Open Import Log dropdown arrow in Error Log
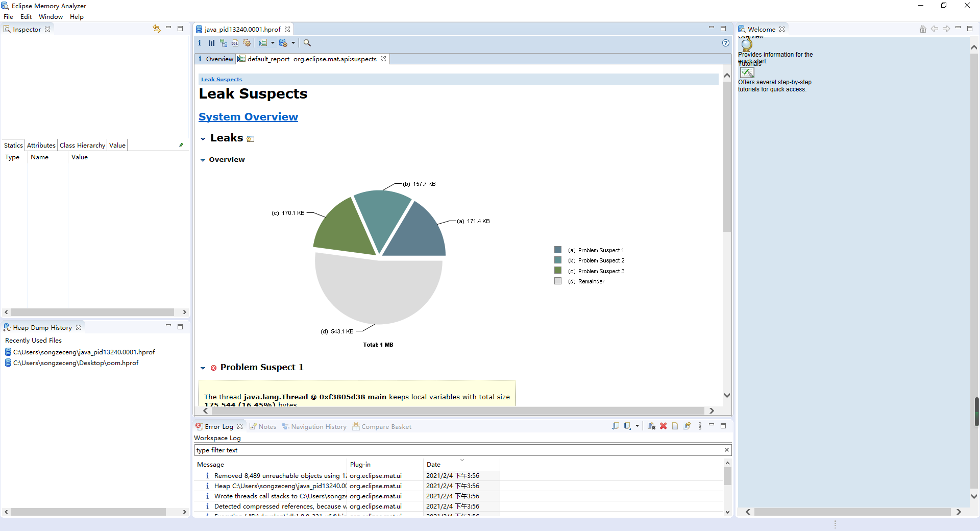The height and width of the screenshot is (531, 980). click(637, 426)
